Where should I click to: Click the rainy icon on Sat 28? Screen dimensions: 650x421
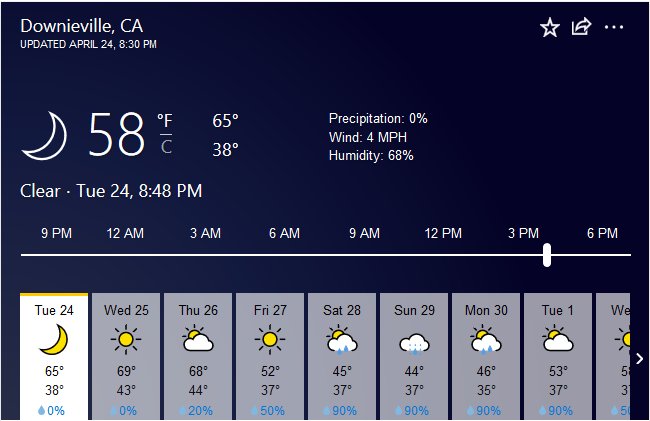[342, 340]
